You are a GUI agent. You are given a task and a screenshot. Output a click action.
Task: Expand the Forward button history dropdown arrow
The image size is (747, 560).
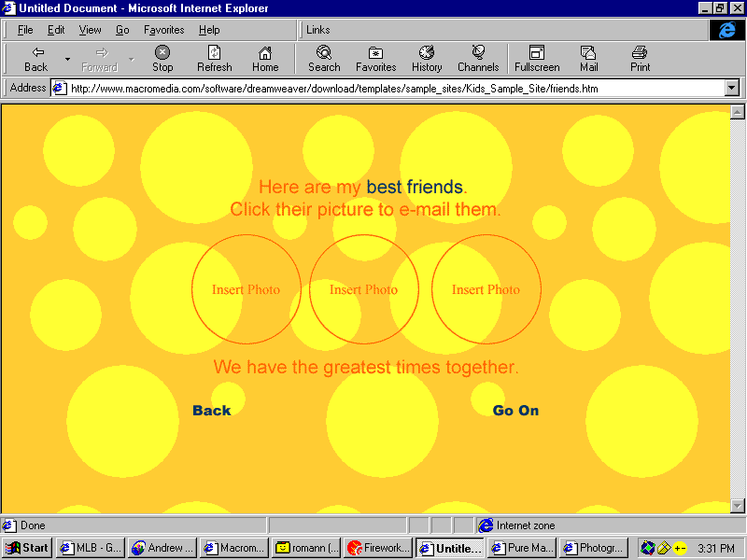tap(132, 59)
